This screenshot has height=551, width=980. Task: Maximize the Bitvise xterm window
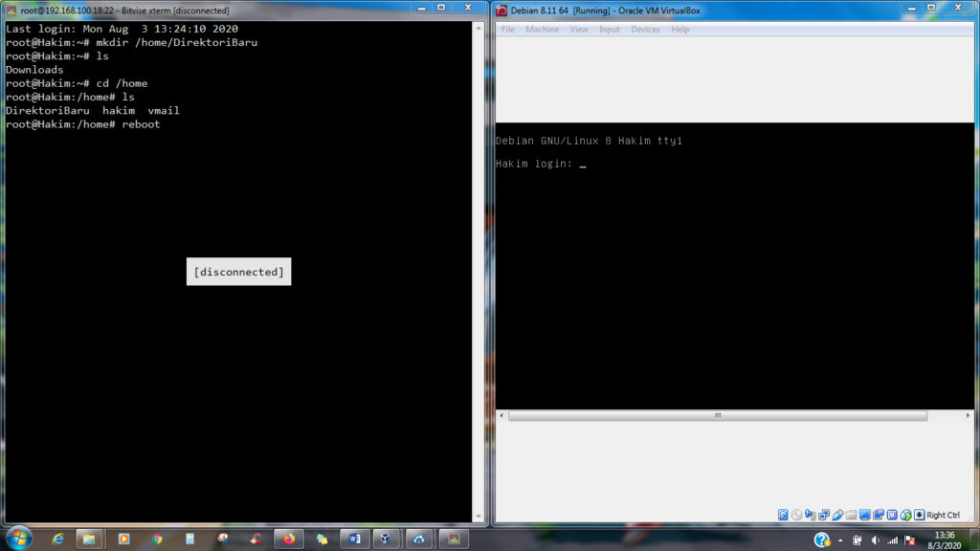click(441, 8)
